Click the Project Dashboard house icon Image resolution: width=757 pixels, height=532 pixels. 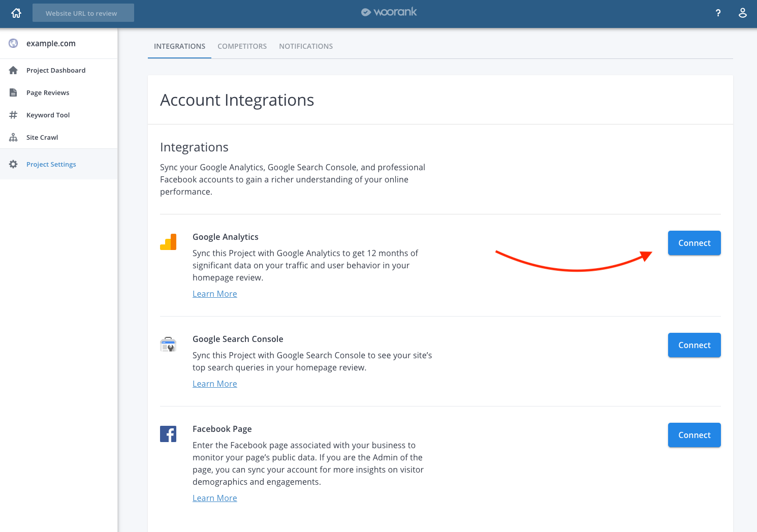click(x=13, y=70)
